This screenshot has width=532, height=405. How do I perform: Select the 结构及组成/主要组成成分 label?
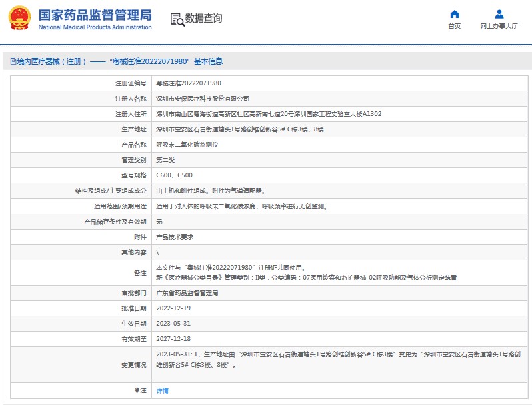[x=111, y=191]
